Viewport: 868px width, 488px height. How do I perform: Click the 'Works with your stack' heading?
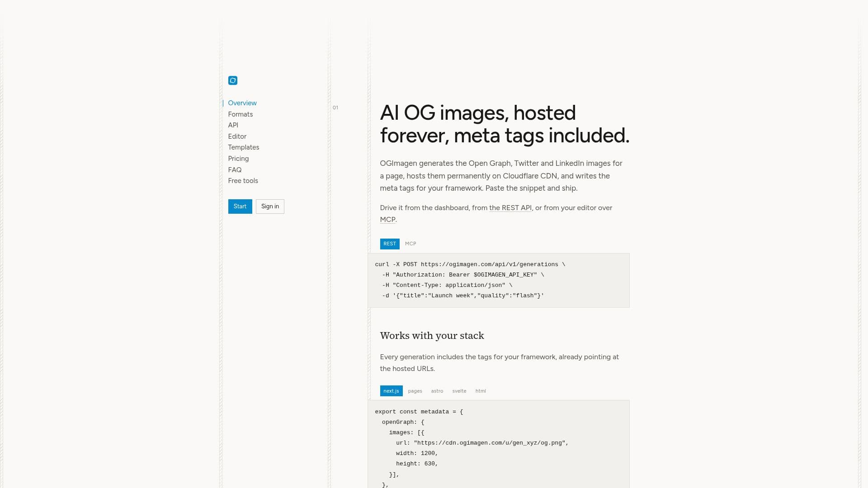pyautogui.click(x=432, y=336)
